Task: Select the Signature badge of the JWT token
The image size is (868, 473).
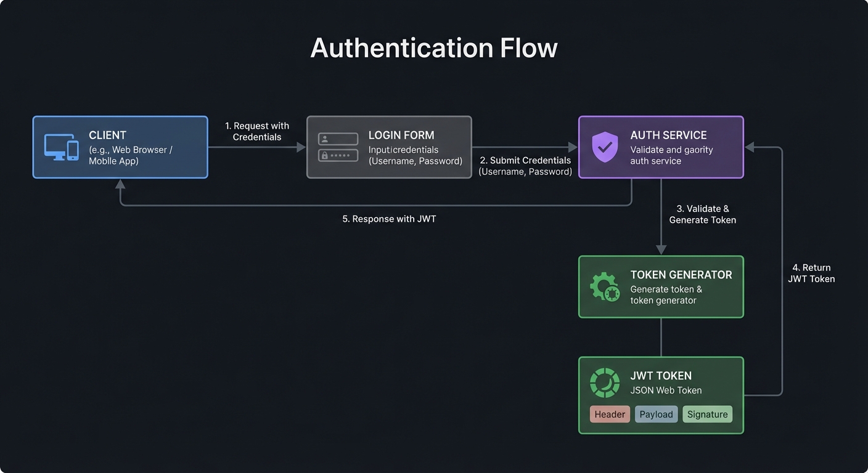Action: (707, 414)
